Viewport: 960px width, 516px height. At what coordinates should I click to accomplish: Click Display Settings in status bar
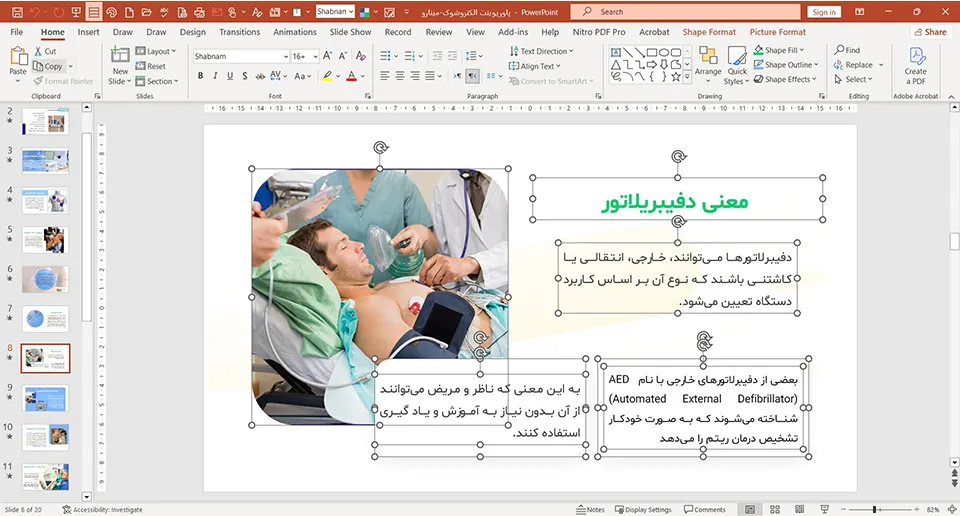tap(643, 509)
